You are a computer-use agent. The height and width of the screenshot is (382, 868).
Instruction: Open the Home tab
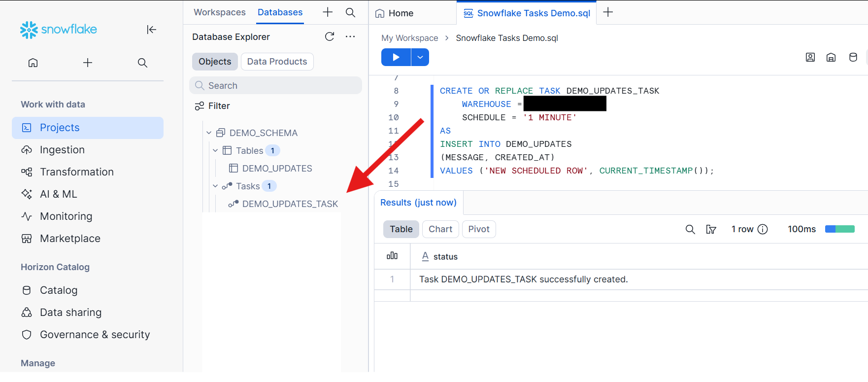point(395,13)
